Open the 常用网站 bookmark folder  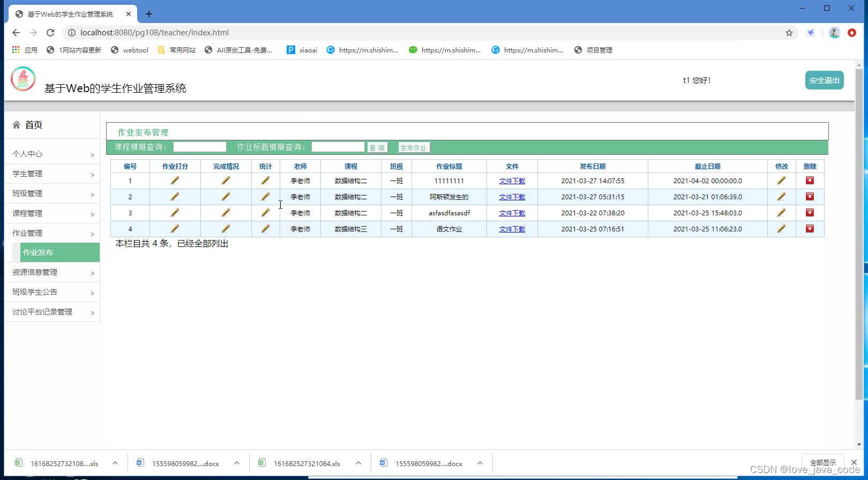tap(176, 50)
